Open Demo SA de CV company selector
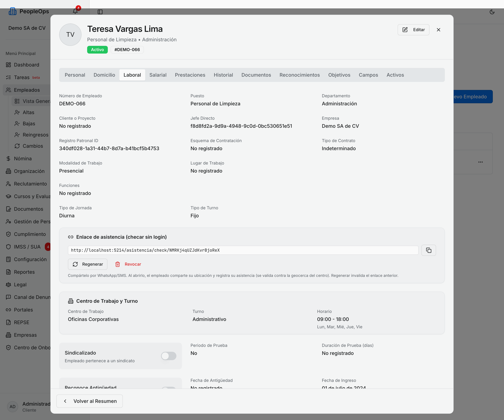504x420 pixels. [x=27, y=28]
